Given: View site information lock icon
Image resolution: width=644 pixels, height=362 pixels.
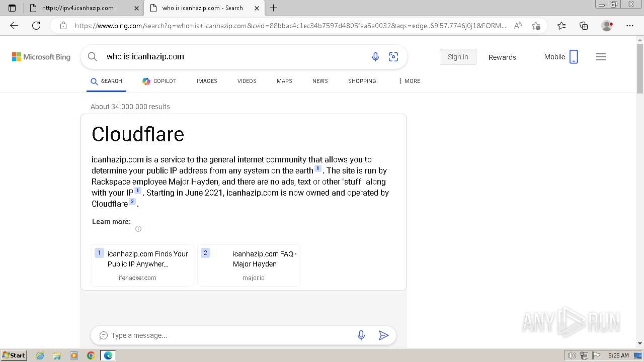Looking at the screenshot, I should click(x=63, y=26).
